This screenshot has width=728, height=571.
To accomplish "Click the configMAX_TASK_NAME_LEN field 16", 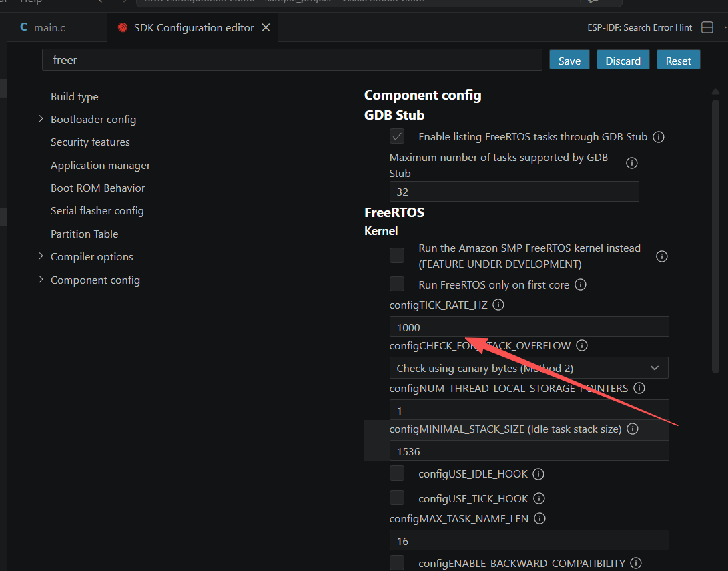I will (x=529, y=540).
